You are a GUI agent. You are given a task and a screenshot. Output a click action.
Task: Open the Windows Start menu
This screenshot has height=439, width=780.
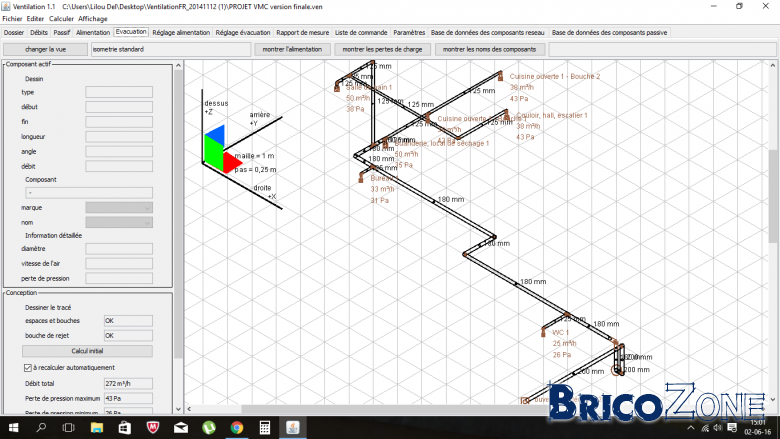tap(13, 428)
